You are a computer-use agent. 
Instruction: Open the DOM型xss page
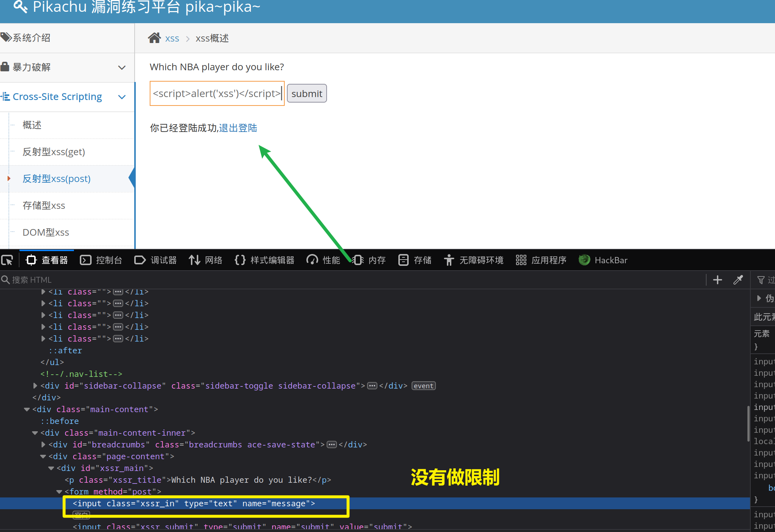coord(46,232)
